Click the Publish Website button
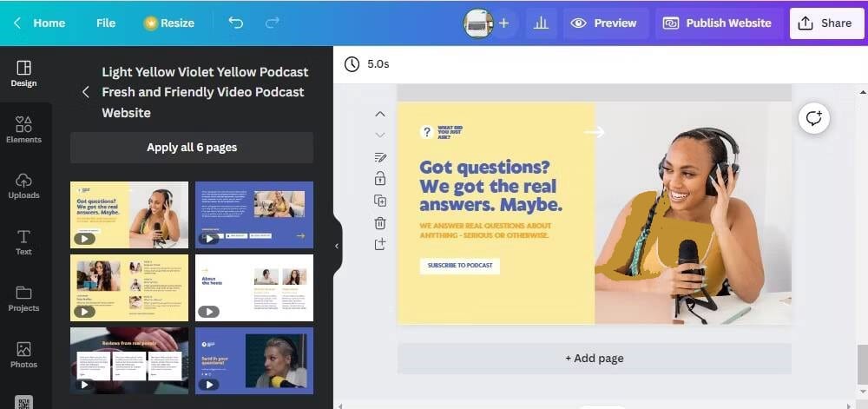868x409 pixels. [717, 23]
